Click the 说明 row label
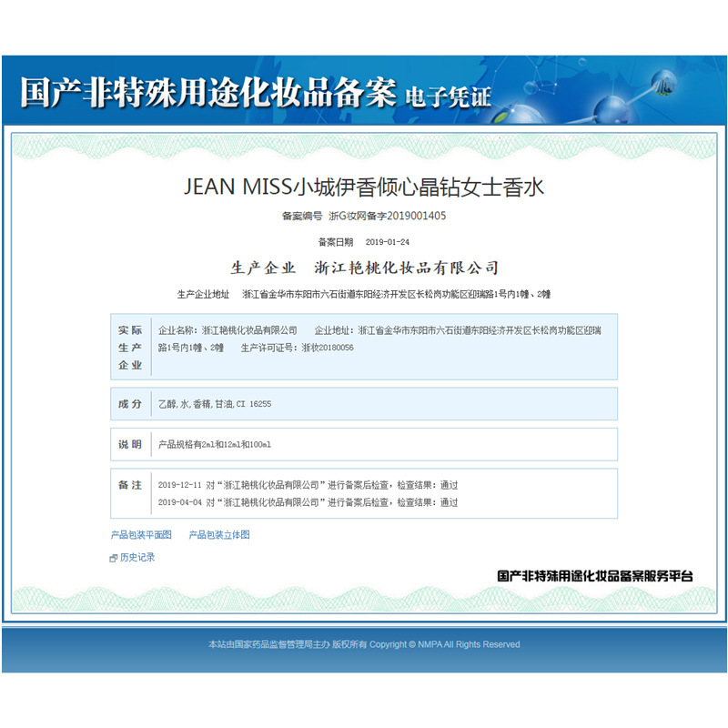 (x=130, y=444)
